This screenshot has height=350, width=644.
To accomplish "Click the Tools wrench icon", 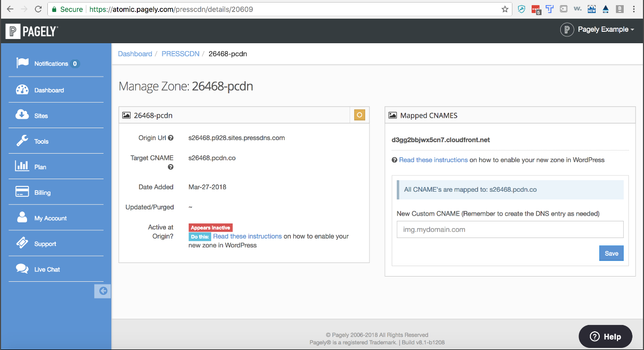I will point(22,141).
